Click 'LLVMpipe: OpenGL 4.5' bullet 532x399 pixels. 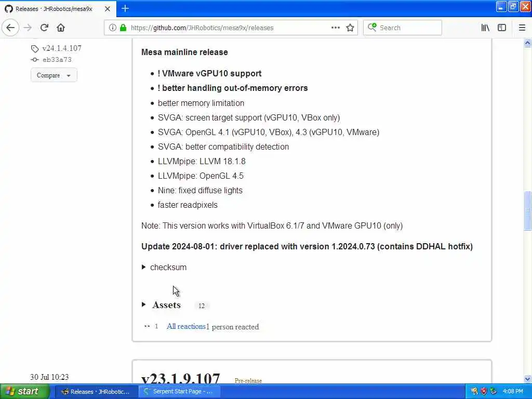(201, 176)
